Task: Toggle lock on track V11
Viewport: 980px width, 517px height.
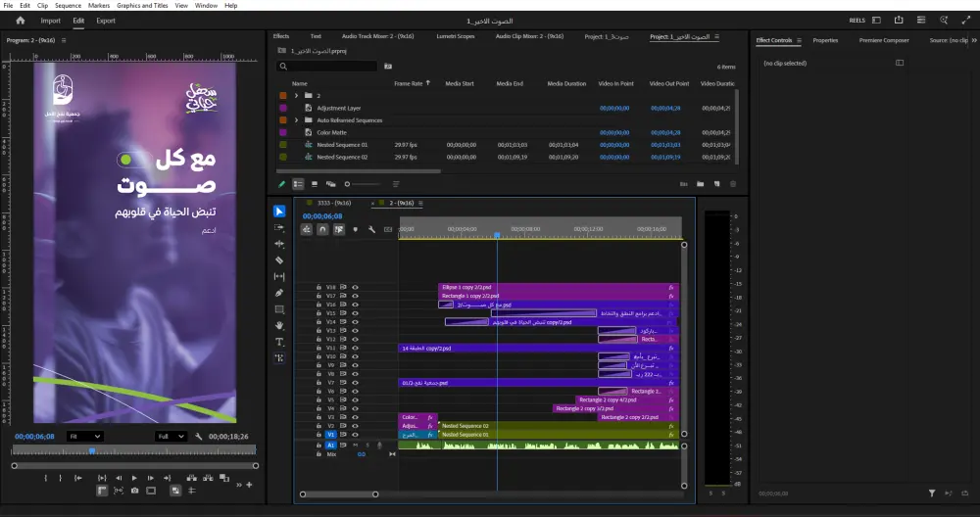Action: tap(319, 348)
